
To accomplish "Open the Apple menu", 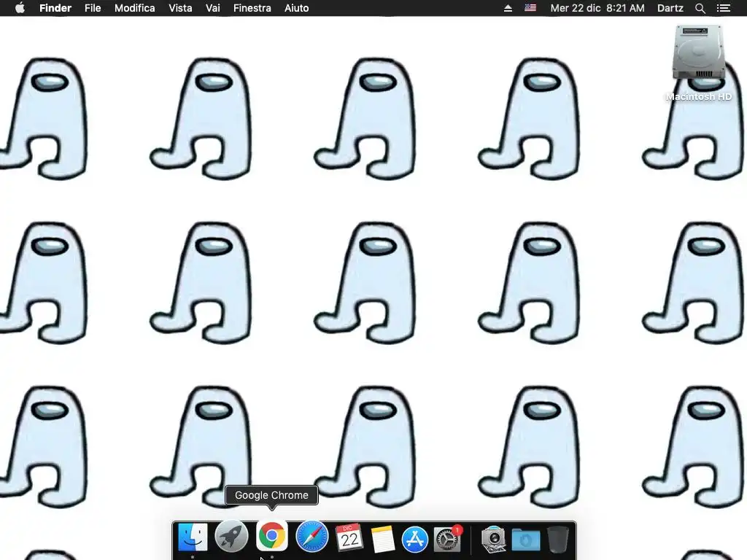I will pyautogui.click(x=20, y=8).
